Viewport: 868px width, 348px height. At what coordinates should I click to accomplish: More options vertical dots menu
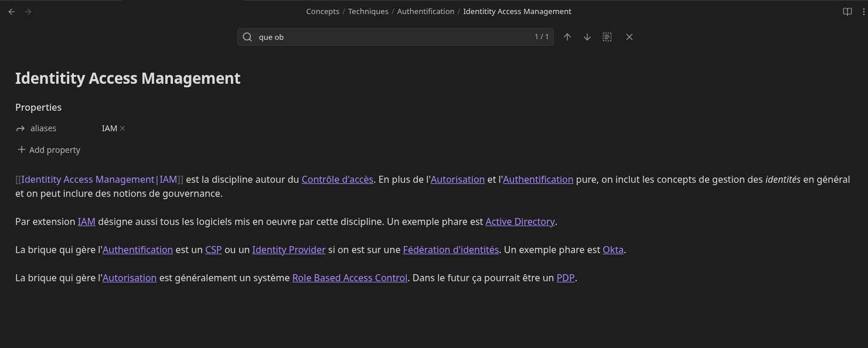(863, 12)
